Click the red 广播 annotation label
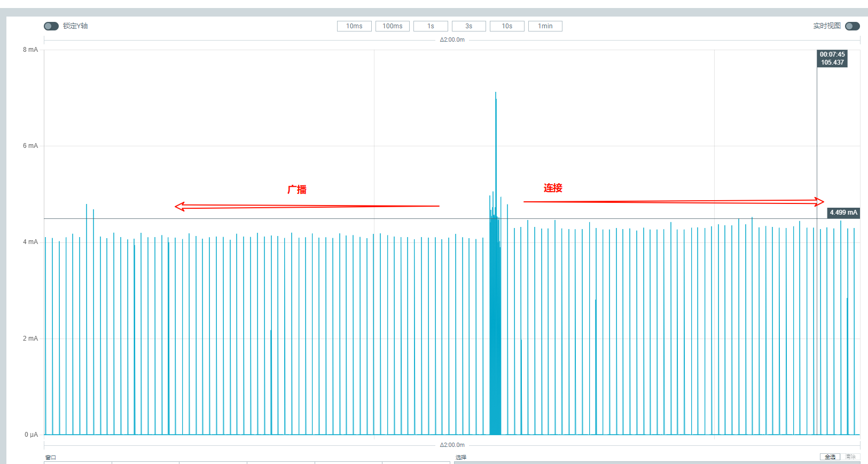 click(297, 190)
